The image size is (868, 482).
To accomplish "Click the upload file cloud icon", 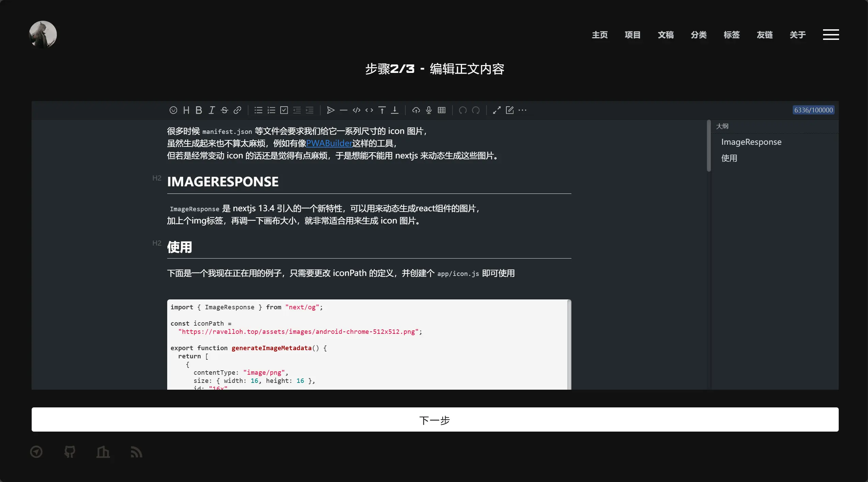I will pyautogui.click(x=416, y=110).
